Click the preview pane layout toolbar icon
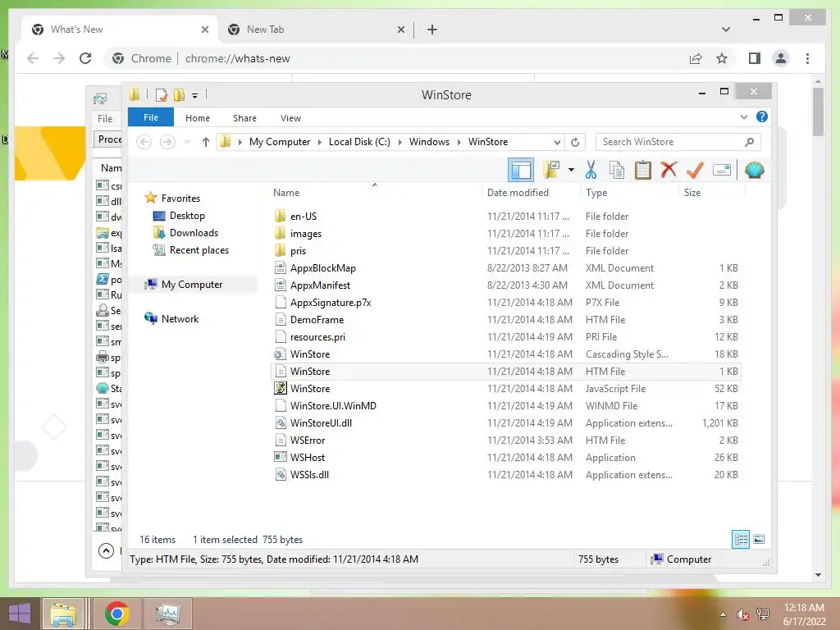This screenshot has width=840, height=630. pos(520,171)
